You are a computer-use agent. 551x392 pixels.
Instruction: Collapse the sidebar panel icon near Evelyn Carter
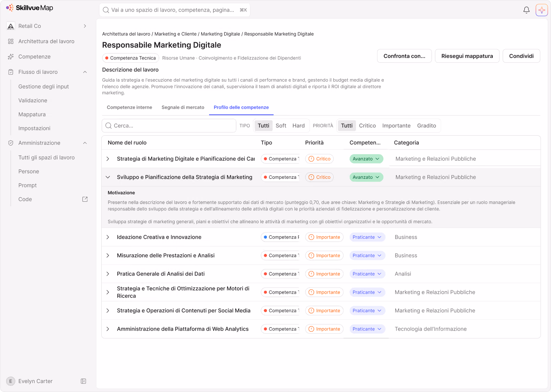[x=84, y=381]
